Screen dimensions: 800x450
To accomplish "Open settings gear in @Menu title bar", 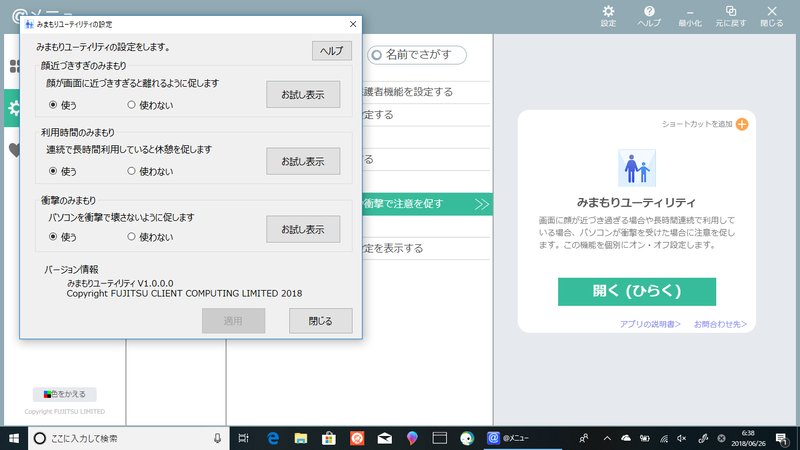I will click(608, 16).
